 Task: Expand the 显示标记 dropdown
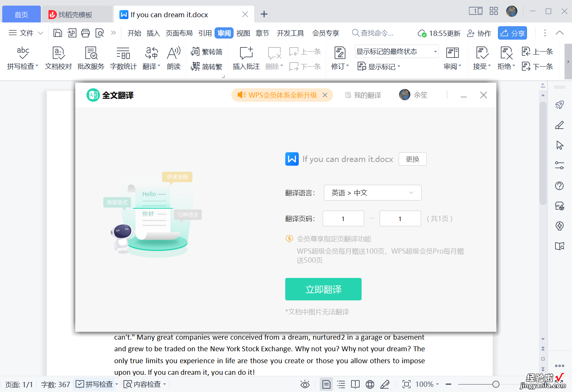pyautogui.click(x=399, y=67)
